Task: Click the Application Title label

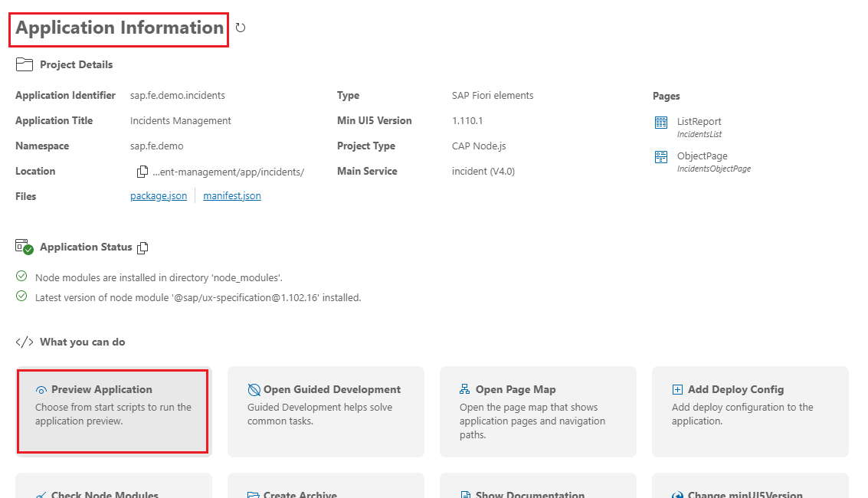Action: pyautogui.click(x=54, y=120)
